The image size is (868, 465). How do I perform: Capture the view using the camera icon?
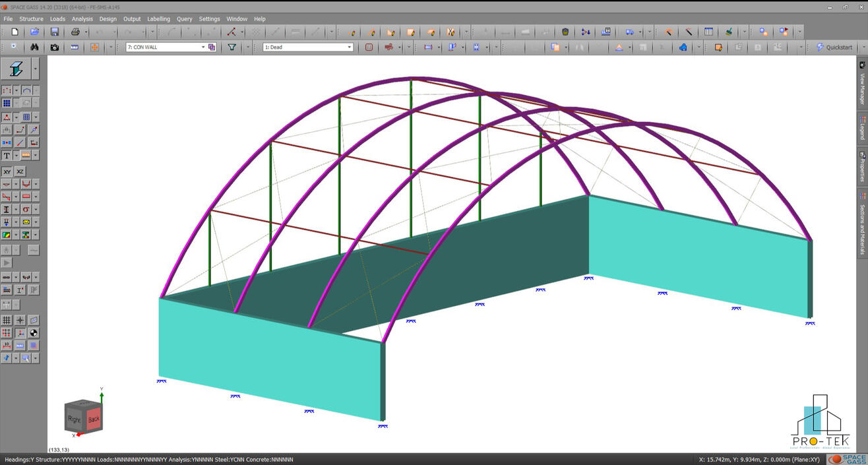point(54,47)
